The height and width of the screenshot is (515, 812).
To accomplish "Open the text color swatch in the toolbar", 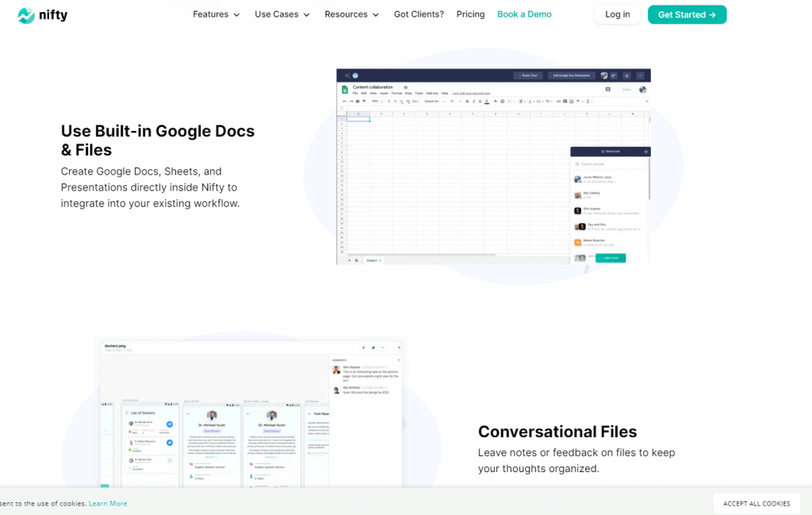I will point(487,101).
